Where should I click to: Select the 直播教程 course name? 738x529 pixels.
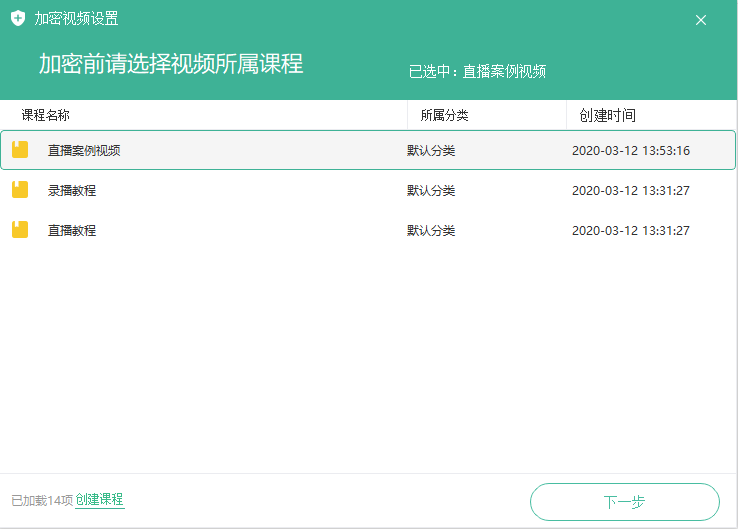72,231
